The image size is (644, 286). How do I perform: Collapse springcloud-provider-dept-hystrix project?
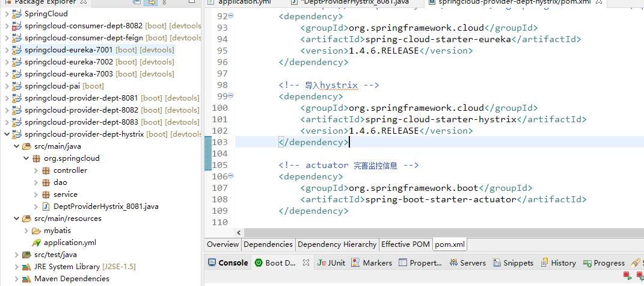[7, 134]
